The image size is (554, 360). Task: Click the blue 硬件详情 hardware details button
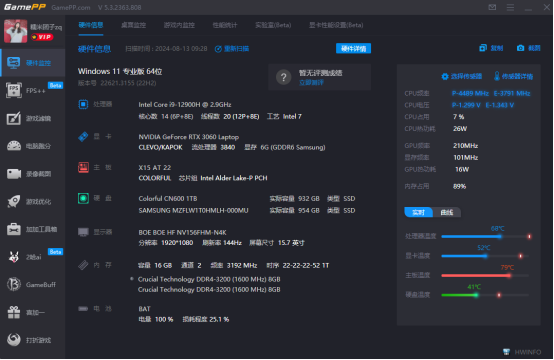click(x=353, y=48)
